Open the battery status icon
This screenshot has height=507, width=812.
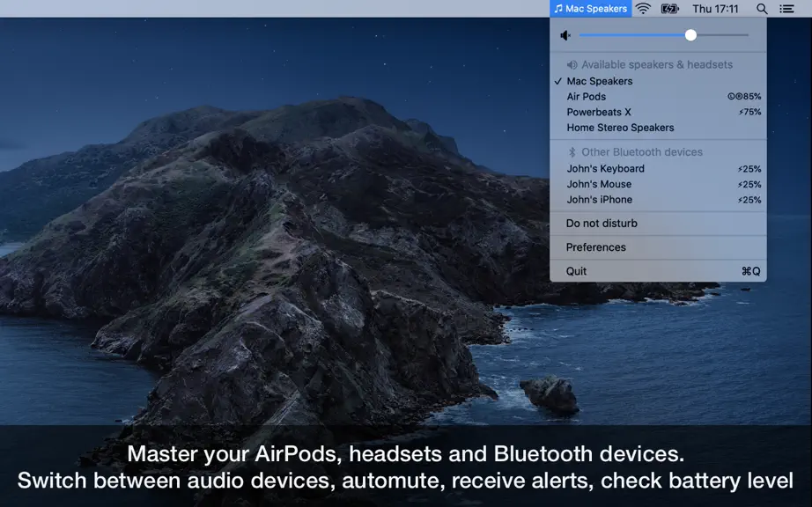669,8
